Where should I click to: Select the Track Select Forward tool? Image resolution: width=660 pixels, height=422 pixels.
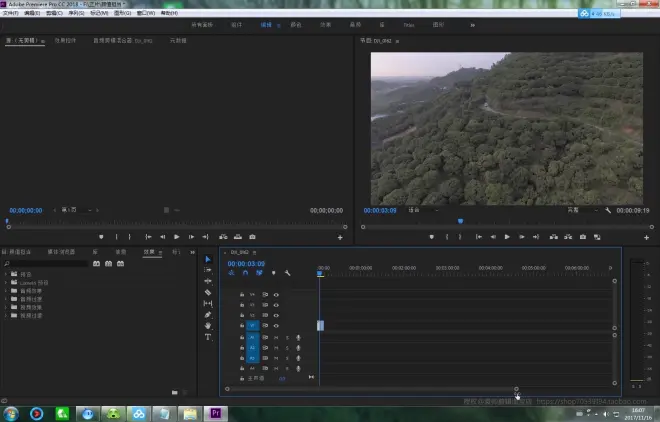208,270
